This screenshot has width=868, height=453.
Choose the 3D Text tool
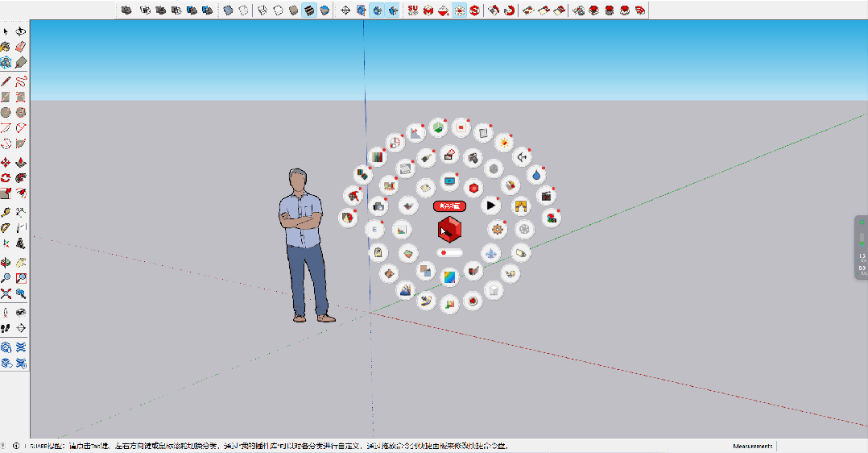[20, 243]
